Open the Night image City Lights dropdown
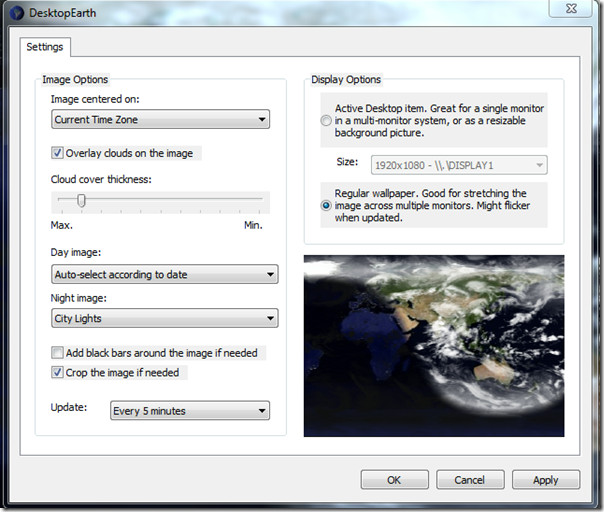 (x=164, y=318)
